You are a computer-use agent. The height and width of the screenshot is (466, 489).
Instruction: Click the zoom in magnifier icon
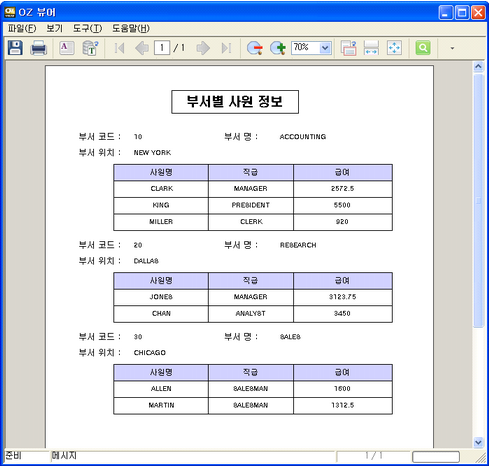tap(278, 48)
